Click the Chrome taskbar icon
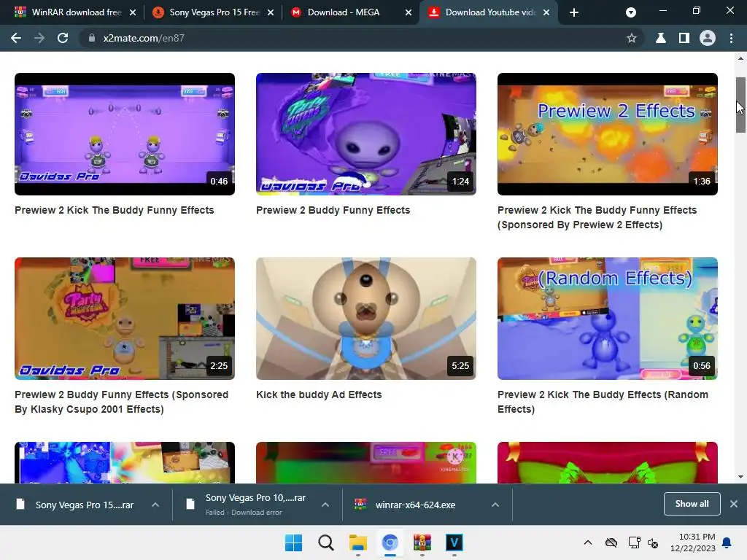This screenshot has height=560, width=747. tap(390, 542)
